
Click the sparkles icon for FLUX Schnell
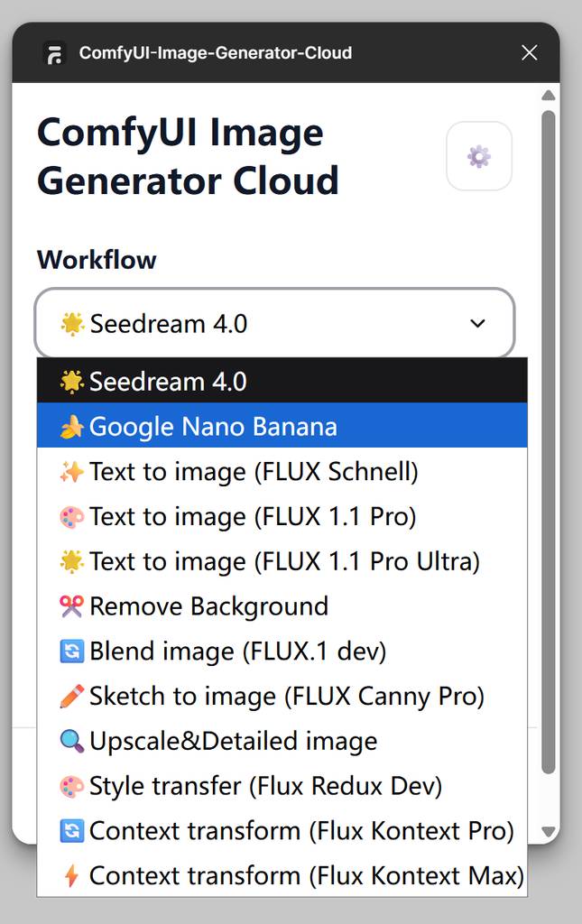pos(71,472)
